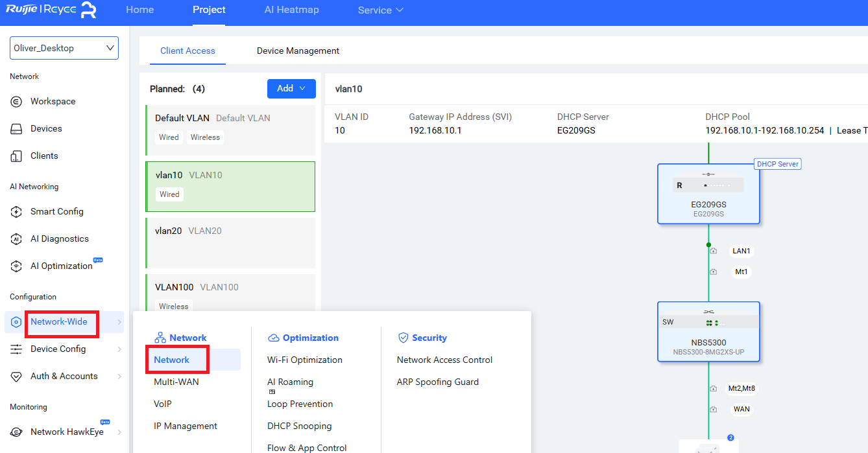Viewport: 868px width, 453px height.
Task: Open the AI Heatmap tab
Action: point(292,10)
